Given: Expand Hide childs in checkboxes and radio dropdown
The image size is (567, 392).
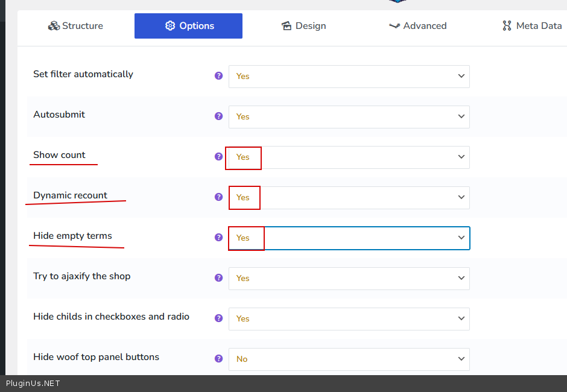Looking at the screenshot, I should coord(349,319).
